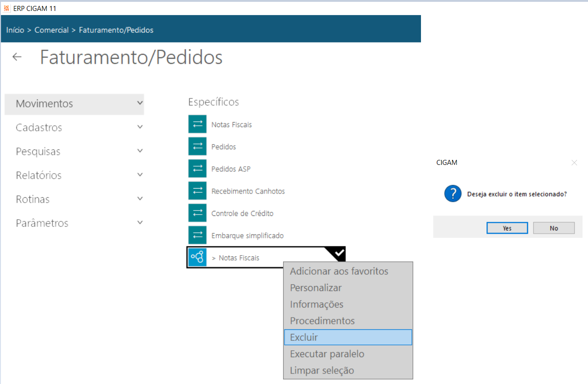Click Início in the breadcrumb path
Viewport: 588px width, 384px height.
[x=15, y=30]
